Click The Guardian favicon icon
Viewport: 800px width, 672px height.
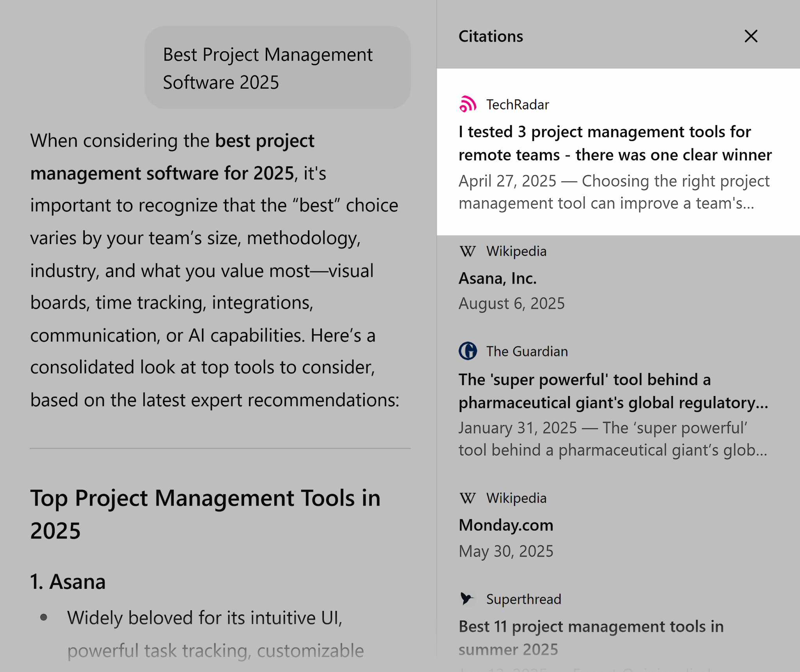[x=468, y=351]
